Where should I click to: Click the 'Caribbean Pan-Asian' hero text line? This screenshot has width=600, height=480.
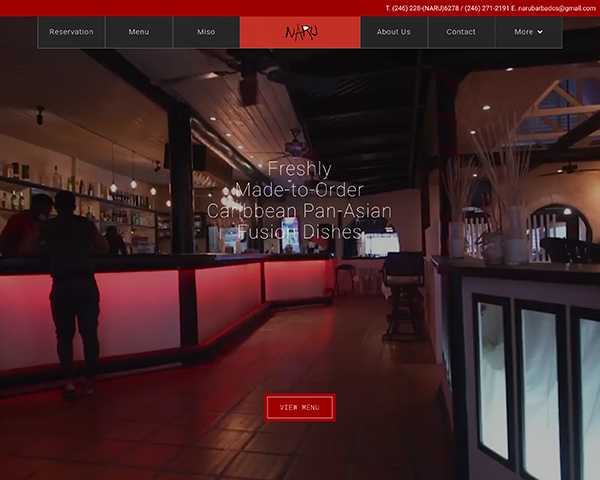300,211
